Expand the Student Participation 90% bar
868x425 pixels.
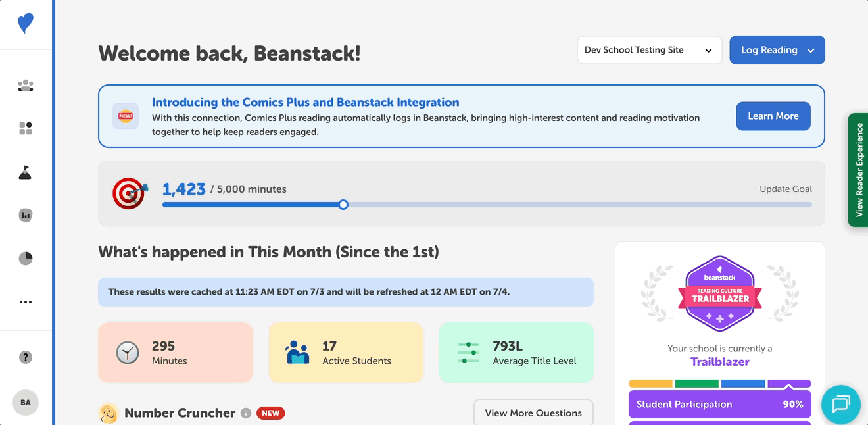[x=720, y=405]
